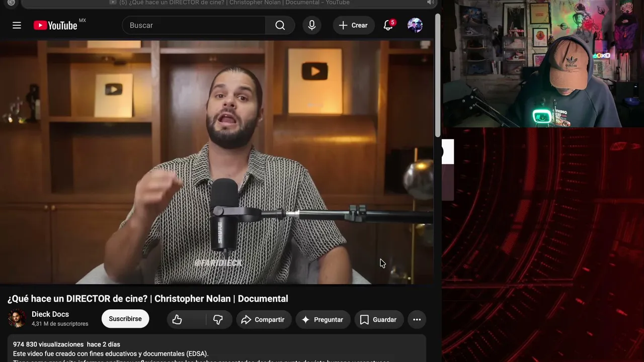The width and height of the screenshot is (644, 362).
Task: Open the account avatar menu
Action: pyautogui.click(x=415, y=25)
